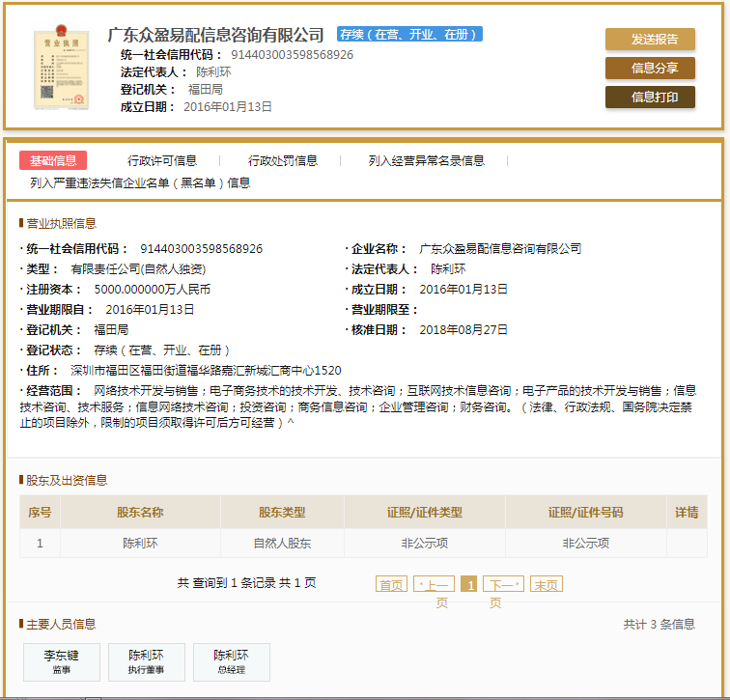This screenshot has width=730, height=700.
Task: Open 陈利环 执行董事 personnel card
Action: tap(146, 661)
